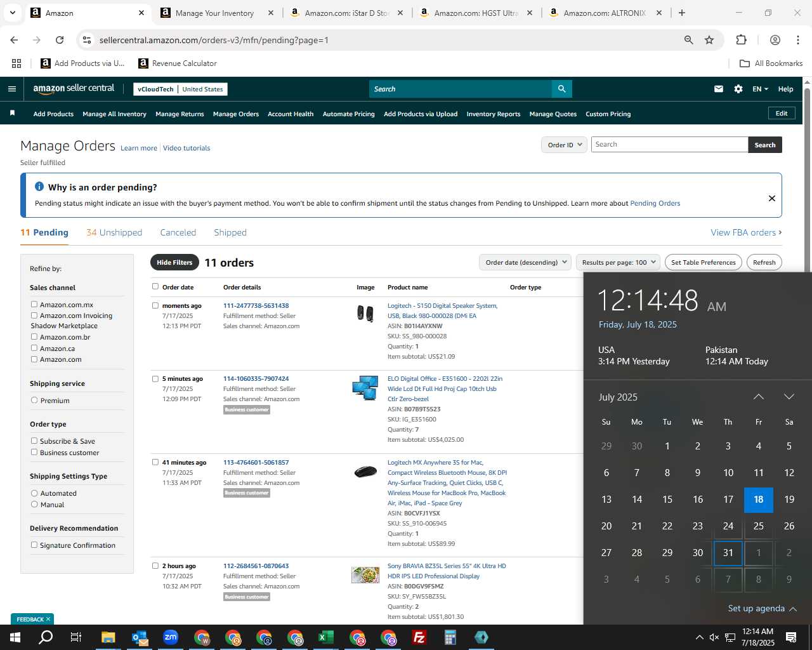Check the Amazon.com.br sales channel
Screen dimensions: 812x650
[34, 336]
